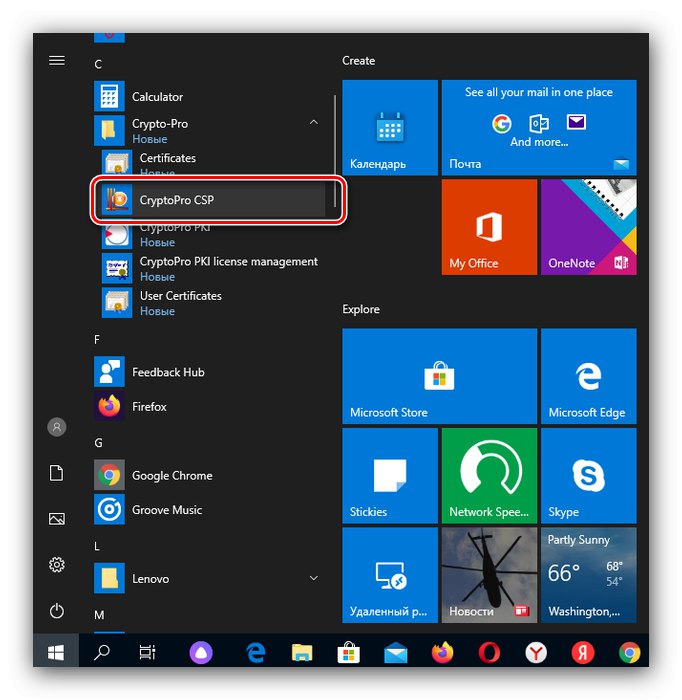The height and width of the screenshot is (700, 682).
Task: Open the Washington weather tile
Action: click(589, 575)
